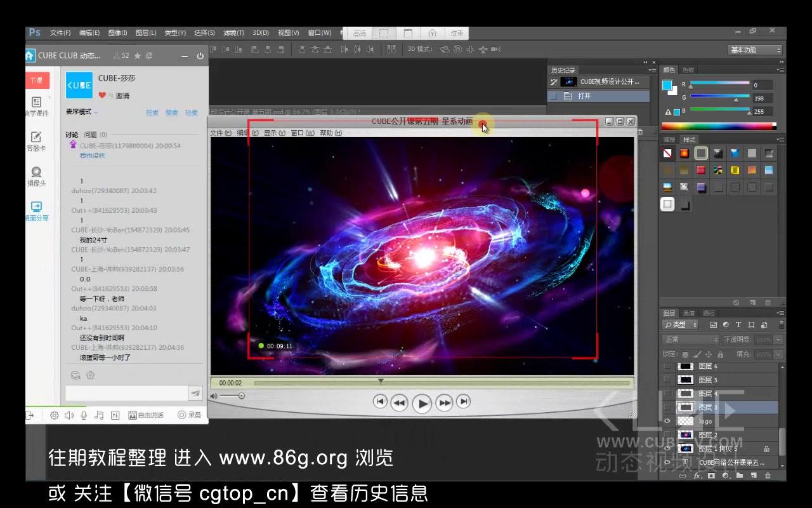The height and width of the screenshot is (508, 812).
Task: Click the star favorite icon in CUBE CLUB header
Action: (x=138, y=56)
